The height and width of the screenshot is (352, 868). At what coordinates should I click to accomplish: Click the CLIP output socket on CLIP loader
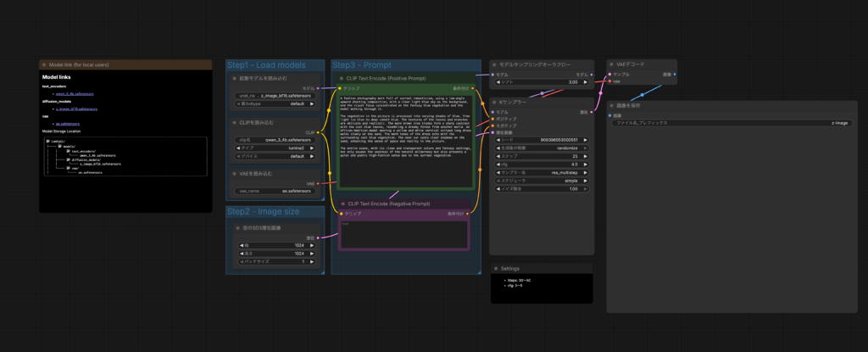pos(318,132)
